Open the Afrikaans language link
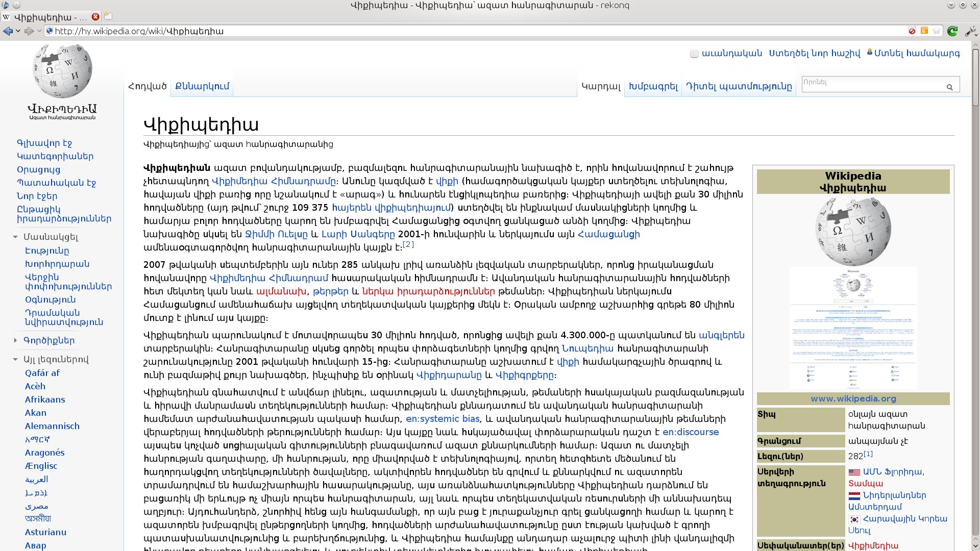 coord(45,399)
